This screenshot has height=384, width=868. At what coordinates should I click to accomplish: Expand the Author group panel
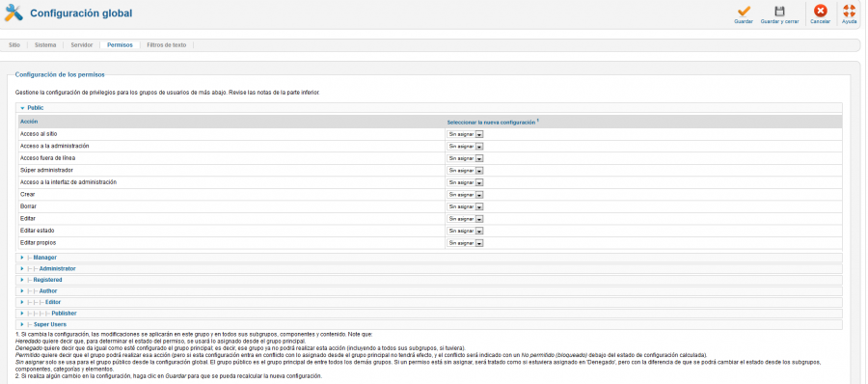[x=429, y=291]
